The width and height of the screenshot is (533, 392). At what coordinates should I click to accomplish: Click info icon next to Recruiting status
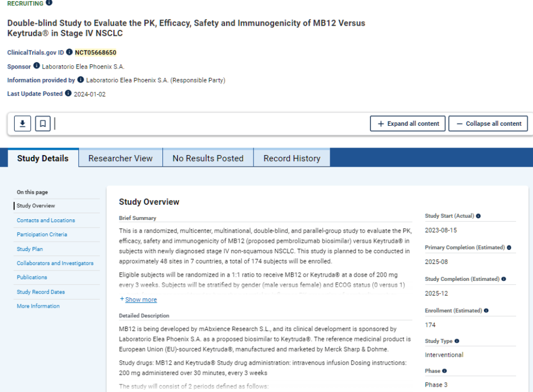(50, 3)
